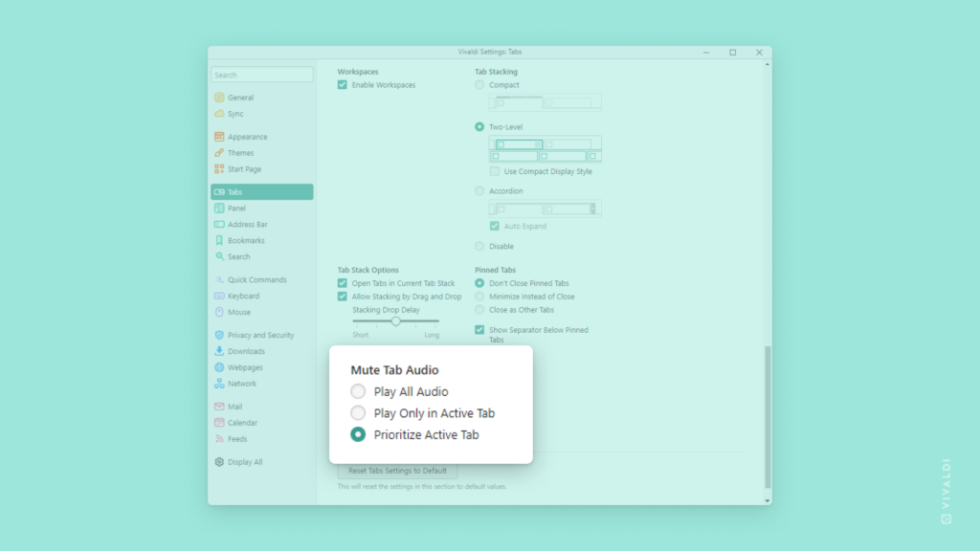Viewport: 980px width, 551px height.
Task: Select Minimize Instead of Close
Action: pyautogui.click(x=479, y=297)
